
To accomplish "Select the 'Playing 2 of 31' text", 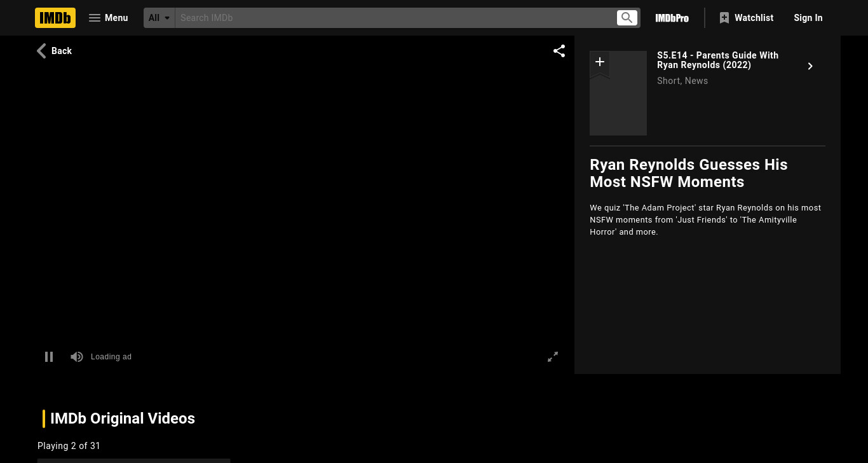I will click(x=69, y=446).
